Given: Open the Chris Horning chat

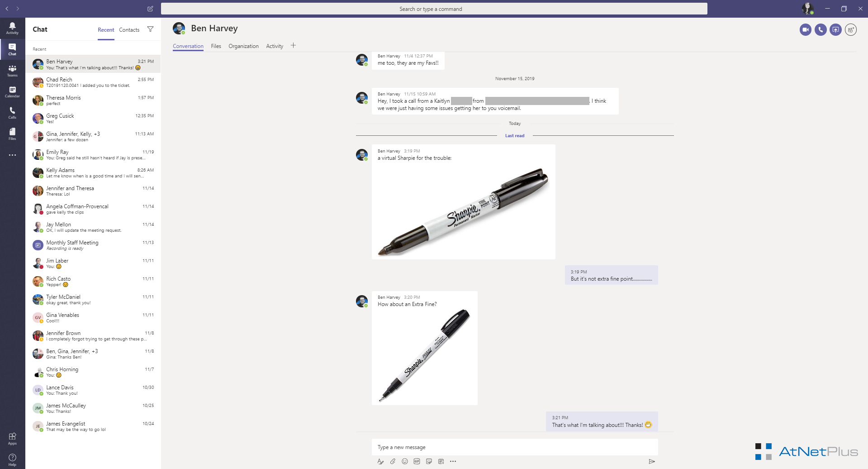Looking at the screenshot, I should pos(93,372).
